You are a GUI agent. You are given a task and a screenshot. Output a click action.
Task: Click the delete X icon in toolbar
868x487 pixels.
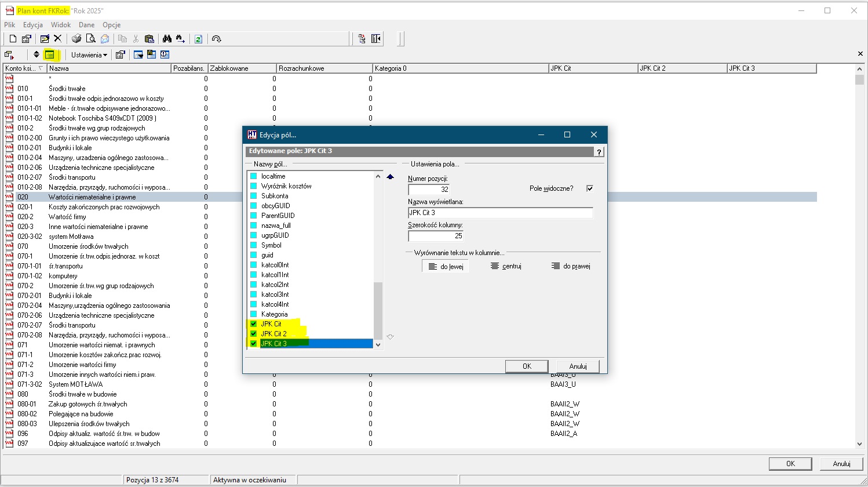(57, 39)
